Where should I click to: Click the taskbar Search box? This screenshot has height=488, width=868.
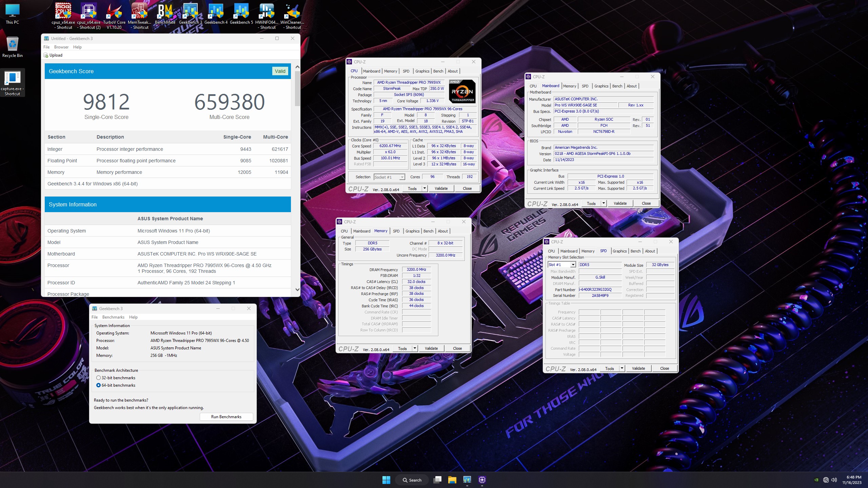point(412,480)
